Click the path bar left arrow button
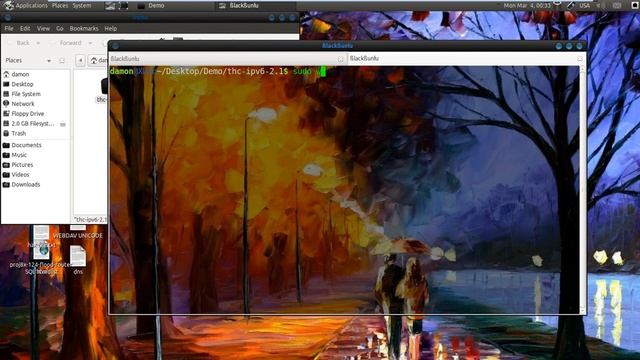Screen dimensions: 640x360 click(80, 60)
